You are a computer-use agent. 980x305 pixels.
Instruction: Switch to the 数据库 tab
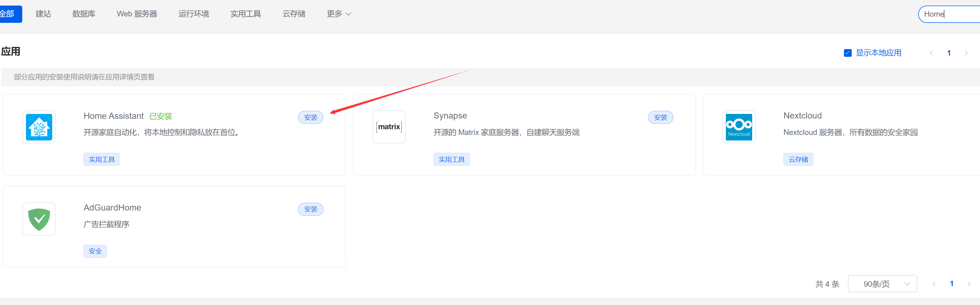[84, 14]
